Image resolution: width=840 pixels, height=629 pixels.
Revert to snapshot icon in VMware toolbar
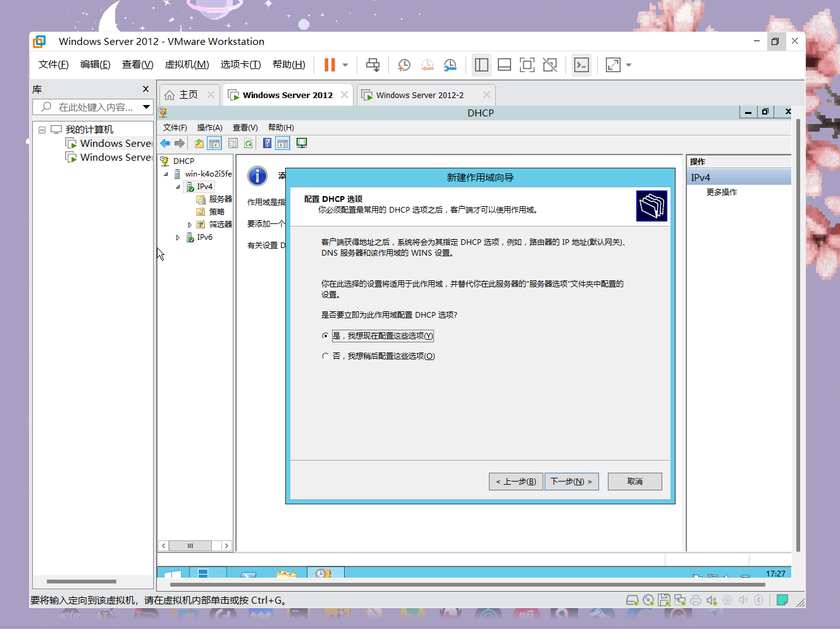pyautogui.click(x=428, y=65)
